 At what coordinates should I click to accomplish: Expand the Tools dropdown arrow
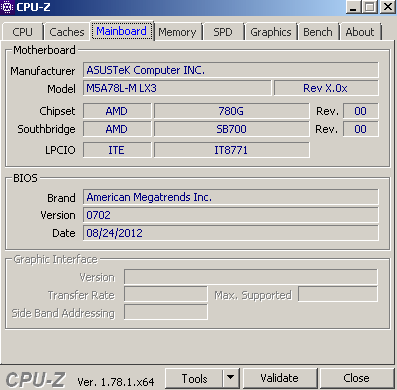230,378
